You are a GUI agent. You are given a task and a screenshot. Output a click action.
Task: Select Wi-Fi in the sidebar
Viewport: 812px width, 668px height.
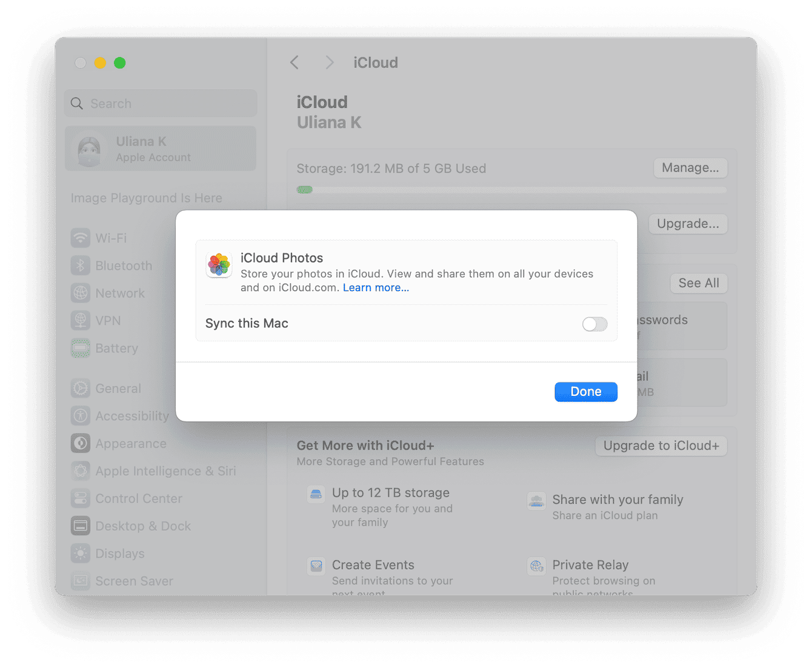tap(110, 238)
